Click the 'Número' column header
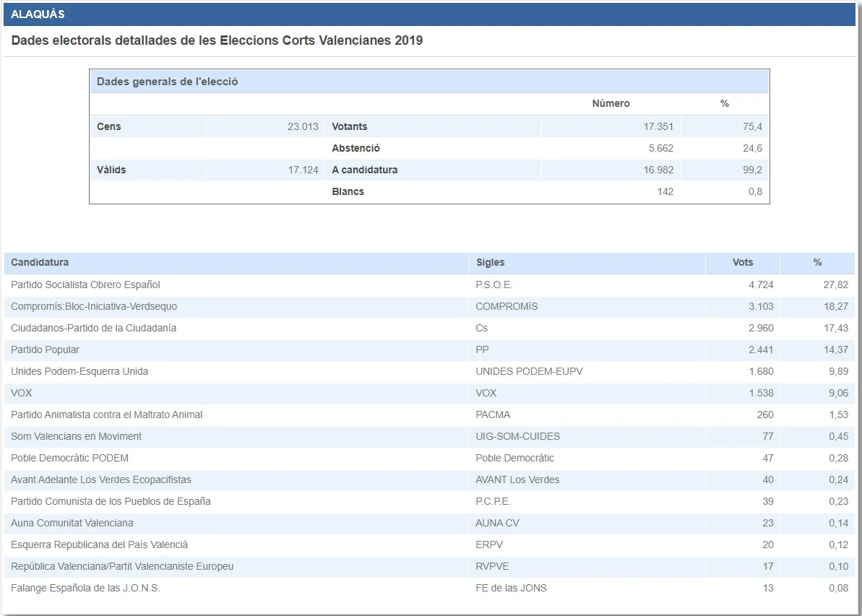Viewport: 862px width, 616px height. click(611, 103)
